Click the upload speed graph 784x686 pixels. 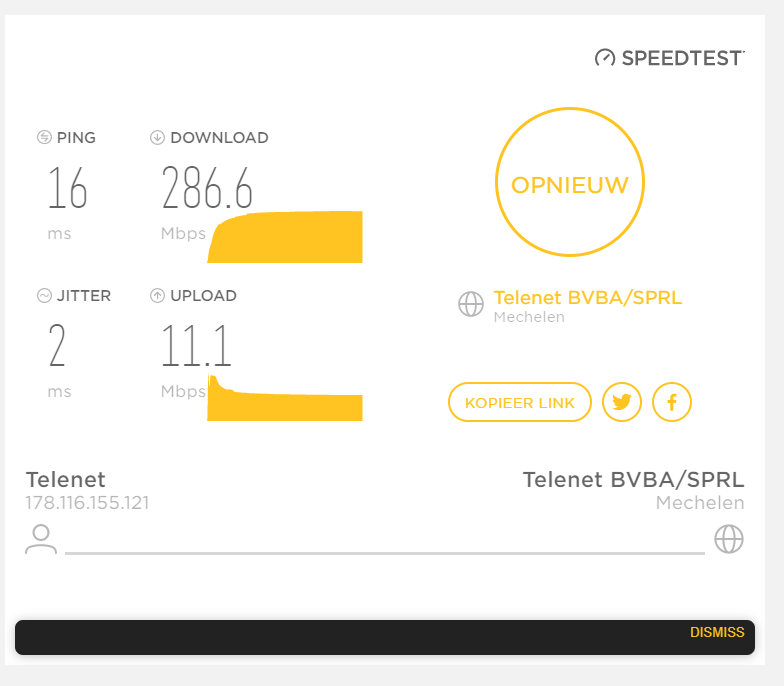tap(285, 398)
